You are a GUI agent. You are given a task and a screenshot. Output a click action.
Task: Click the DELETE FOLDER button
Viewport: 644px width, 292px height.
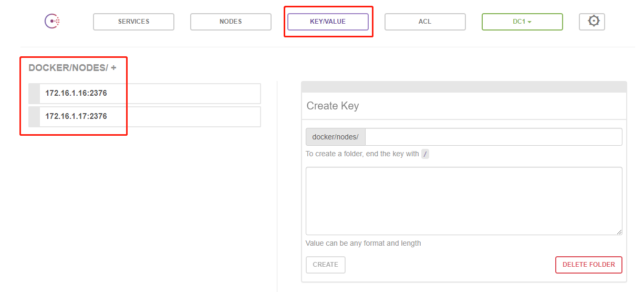tap(588, 265)
